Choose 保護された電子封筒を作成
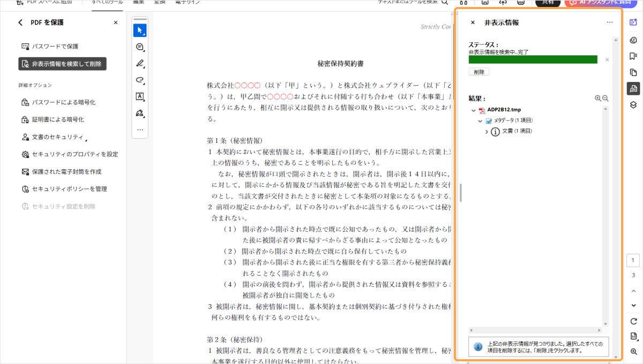The image size is (643, 364). click(x=61, y=172)
